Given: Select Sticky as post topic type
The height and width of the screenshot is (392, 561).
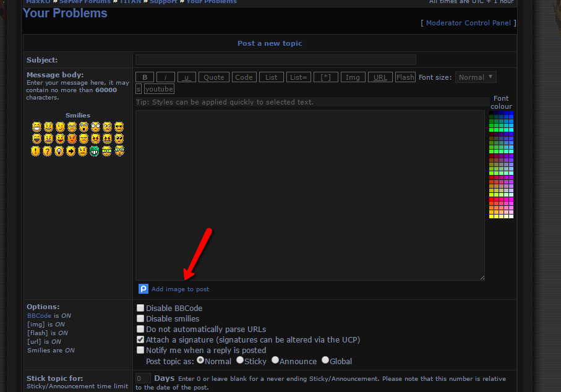Looking at the screenshot, I should tap(240, 360).
